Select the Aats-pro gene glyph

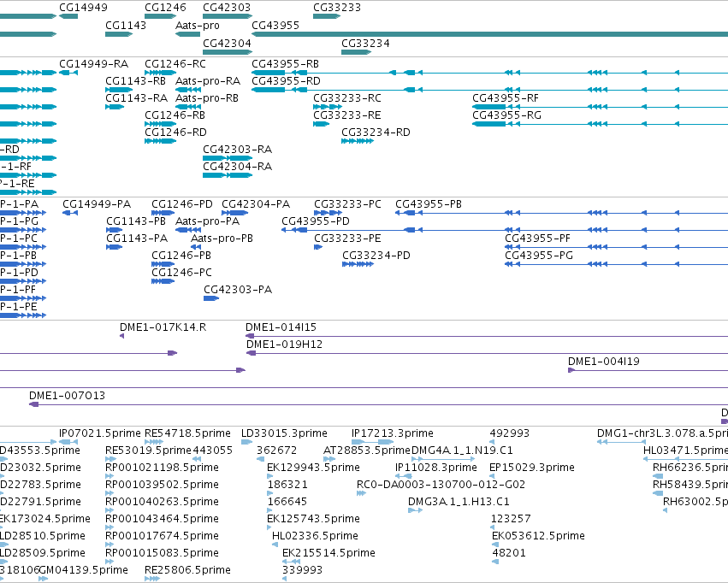(187, 34)
